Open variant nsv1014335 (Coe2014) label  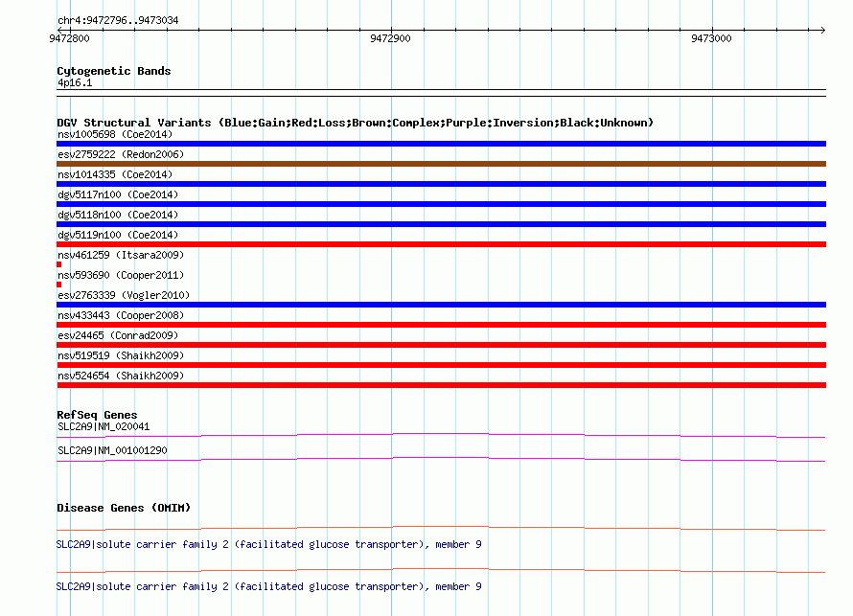coord(115,174)
